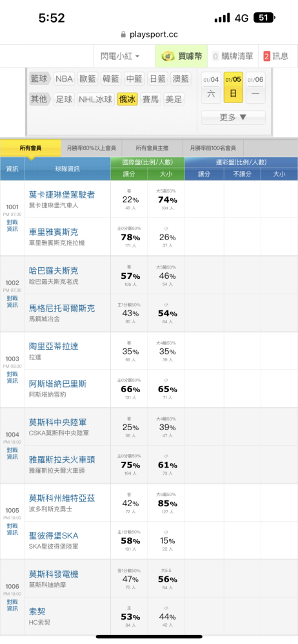298x644 pixels.
Task: Open the 閃電小紅 account dropdown
Action: 120,56
